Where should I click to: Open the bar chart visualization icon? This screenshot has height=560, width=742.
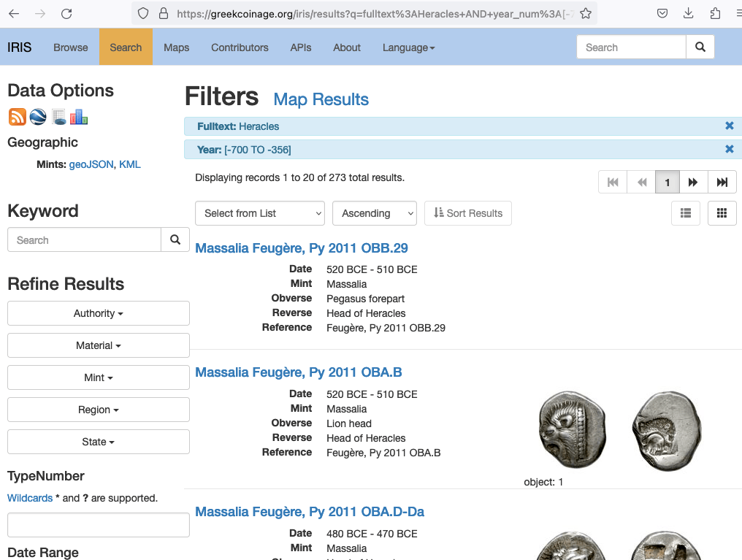79,117
